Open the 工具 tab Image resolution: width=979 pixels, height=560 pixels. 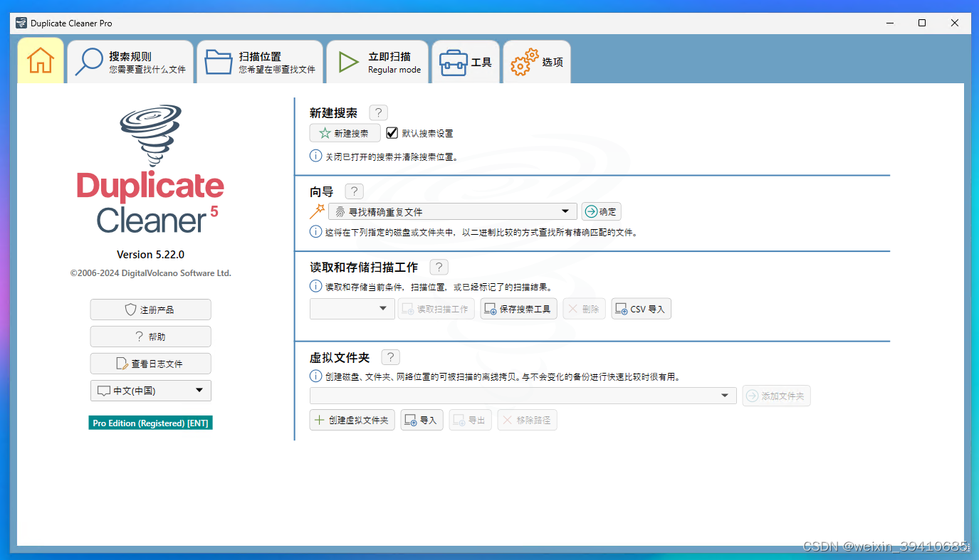(466, 63)
